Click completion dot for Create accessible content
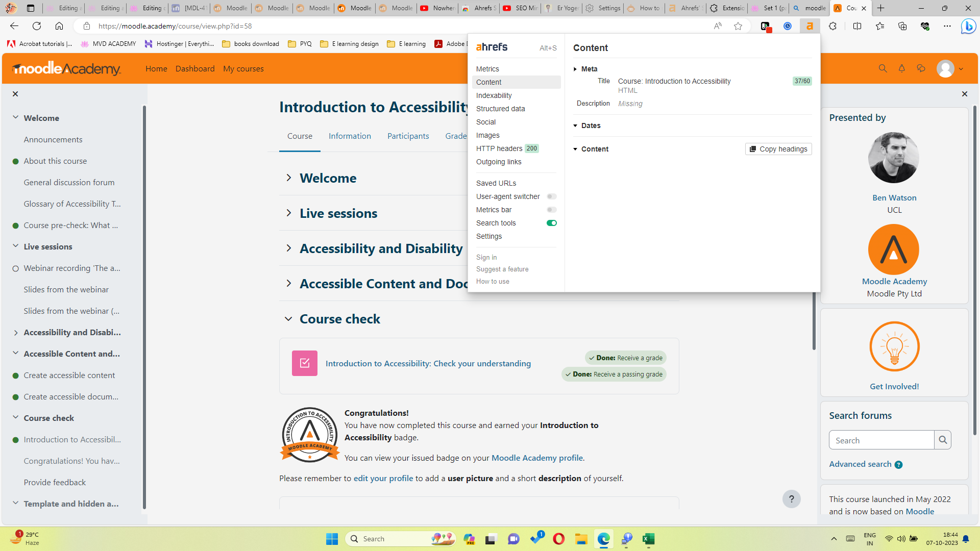980x551 pixels. [16, 375]
